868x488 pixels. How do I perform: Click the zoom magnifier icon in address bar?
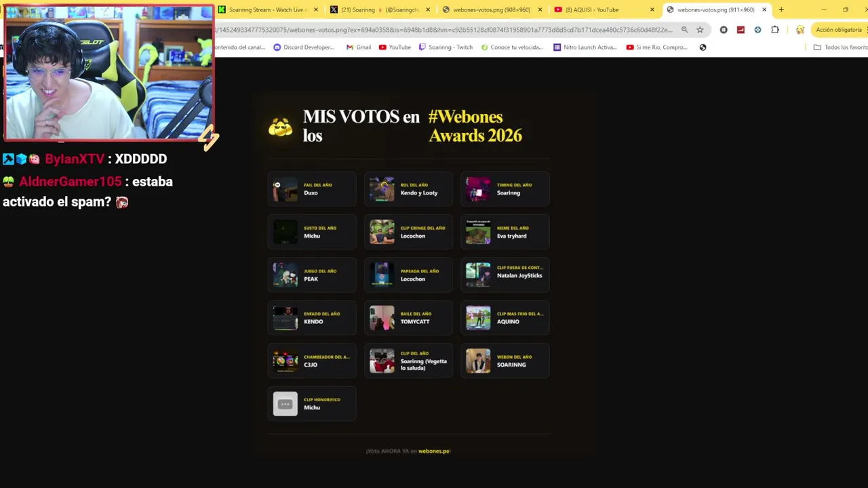coord(684,30)
